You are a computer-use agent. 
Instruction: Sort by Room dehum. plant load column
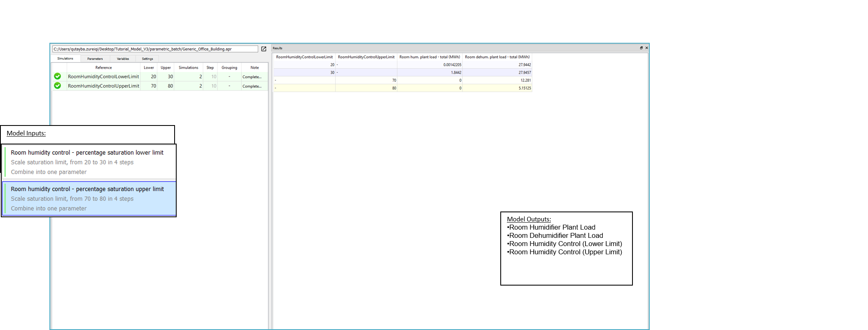(x=497, y=57)
